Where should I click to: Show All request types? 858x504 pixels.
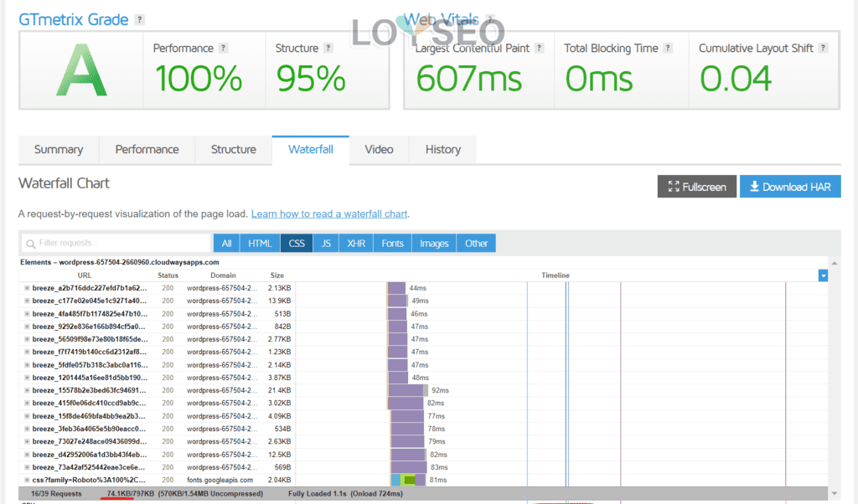226,244
